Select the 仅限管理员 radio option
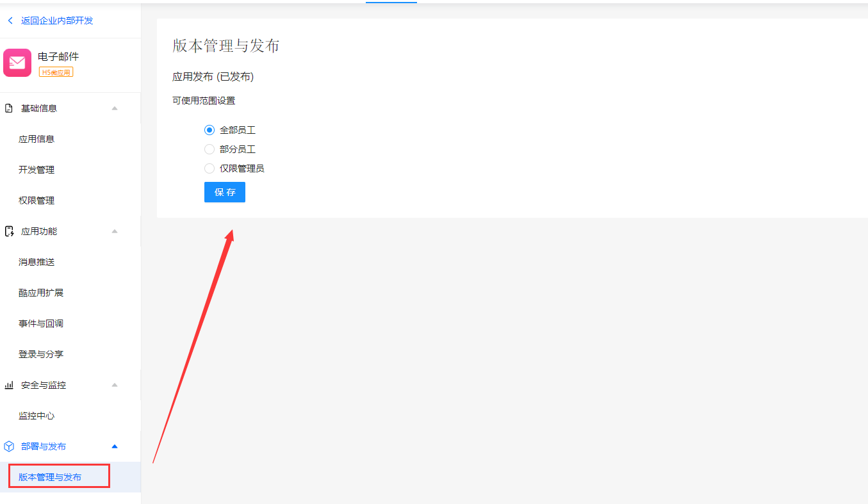 [x=209, y=168]
